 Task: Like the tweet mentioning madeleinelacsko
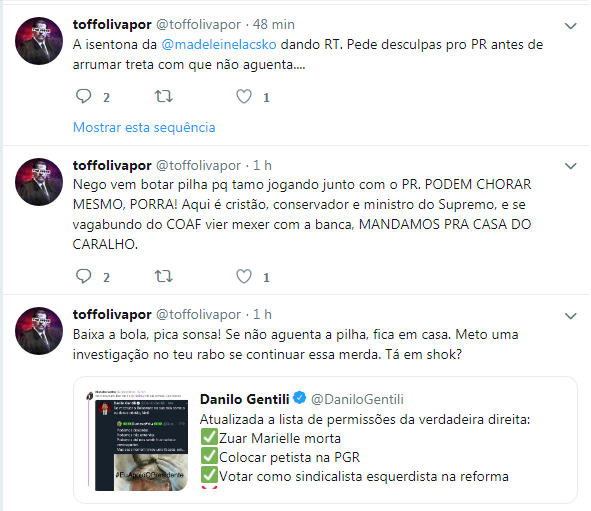click(244, 96)
